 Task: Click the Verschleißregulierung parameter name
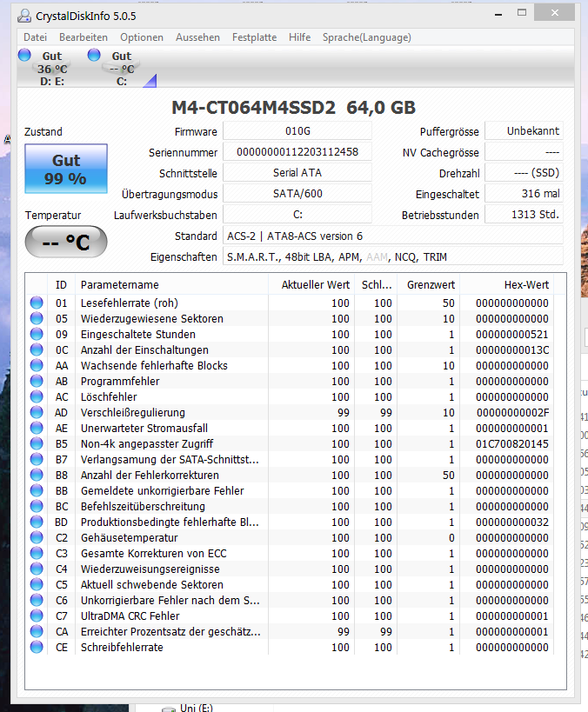(133, 412)
